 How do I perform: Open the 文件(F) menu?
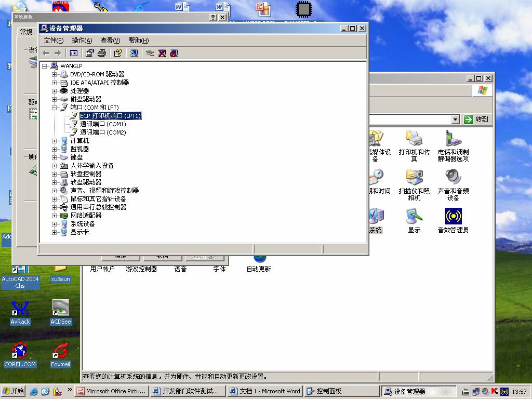(x=54, y=41)
